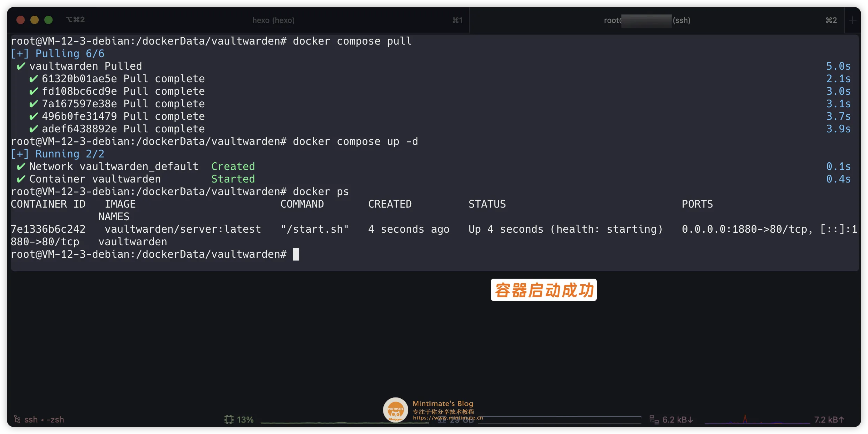
Task: Click the layer hash 61320b01ae5e
Action: click(79, 79)
